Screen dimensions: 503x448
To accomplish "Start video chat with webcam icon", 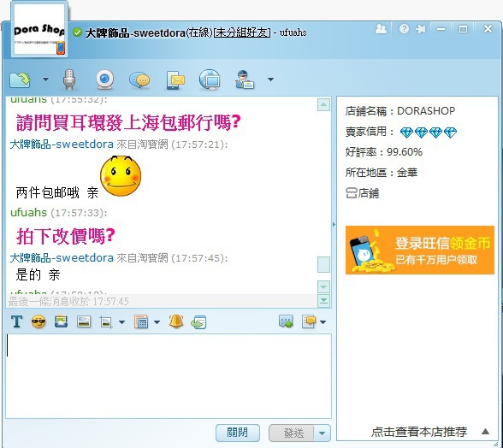I will click(x=105, y=80).
